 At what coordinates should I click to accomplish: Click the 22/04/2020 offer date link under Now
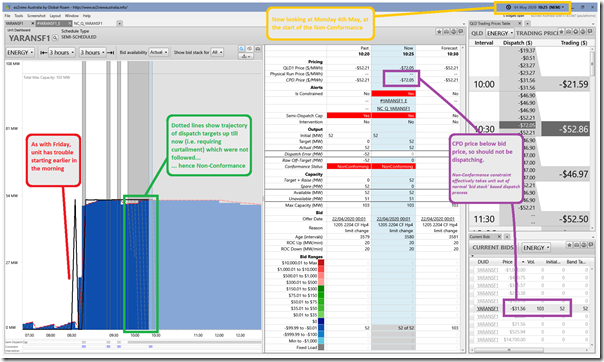coord(393,219)
